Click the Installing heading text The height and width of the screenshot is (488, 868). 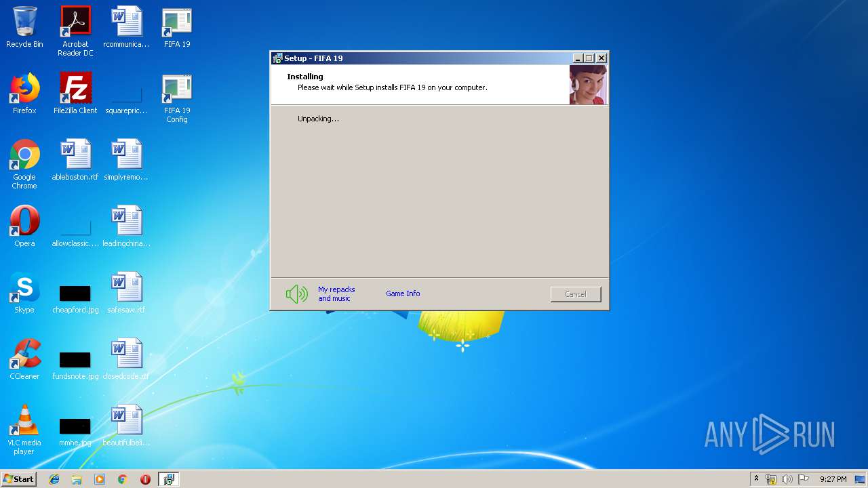pos(305,77)
